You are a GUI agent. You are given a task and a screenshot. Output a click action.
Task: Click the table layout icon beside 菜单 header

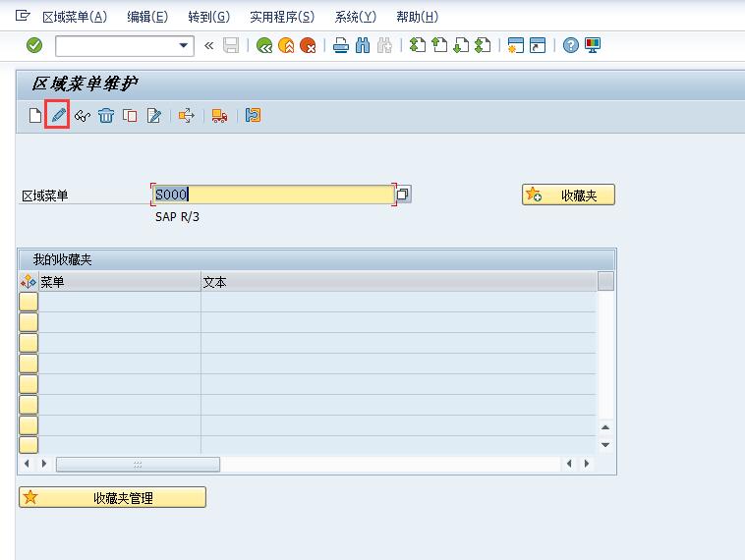28,282
